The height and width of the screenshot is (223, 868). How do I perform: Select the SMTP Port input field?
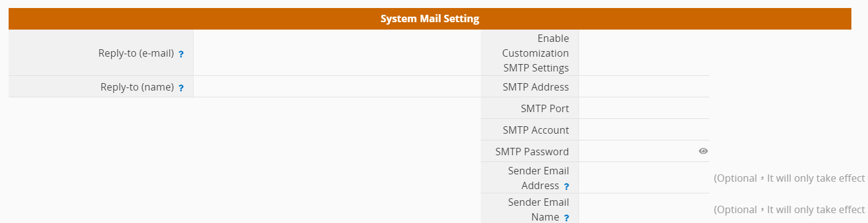point(644,108)
